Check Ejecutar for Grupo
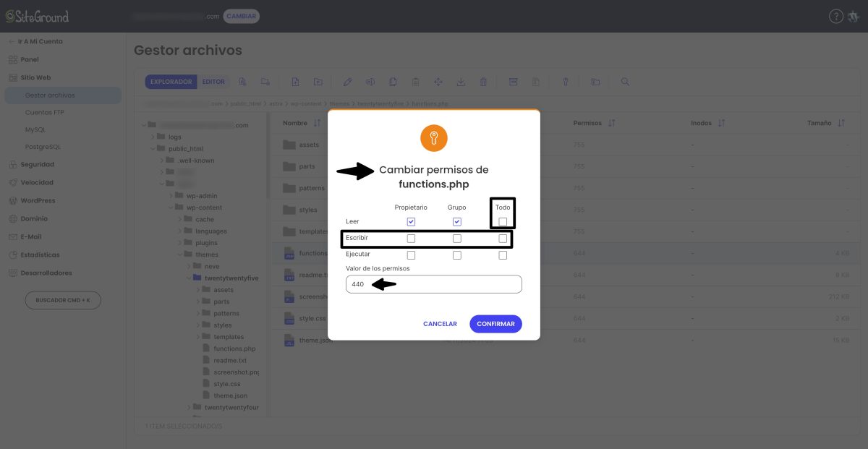This screenshot has width=868, height=449. 456,255
